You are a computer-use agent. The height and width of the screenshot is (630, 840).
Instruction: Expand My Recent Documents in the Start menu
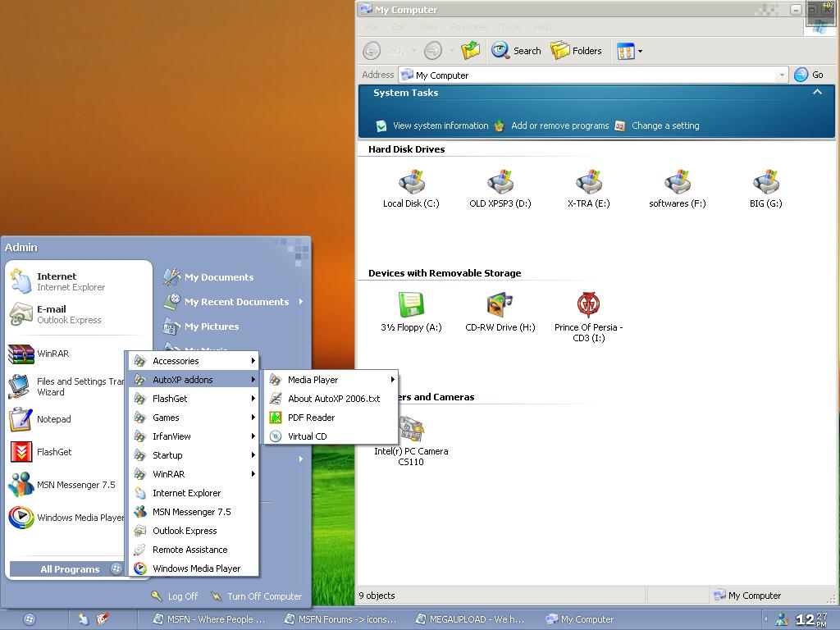click(x=234, y=302)
